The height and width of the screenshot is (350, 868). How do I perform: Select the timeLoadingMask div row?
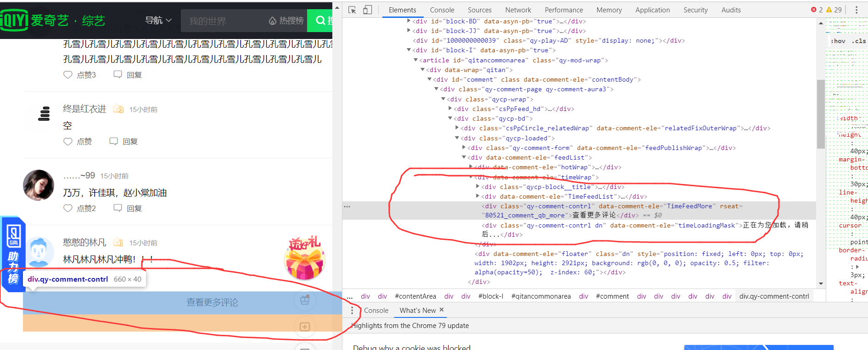(x=644, y=230)
